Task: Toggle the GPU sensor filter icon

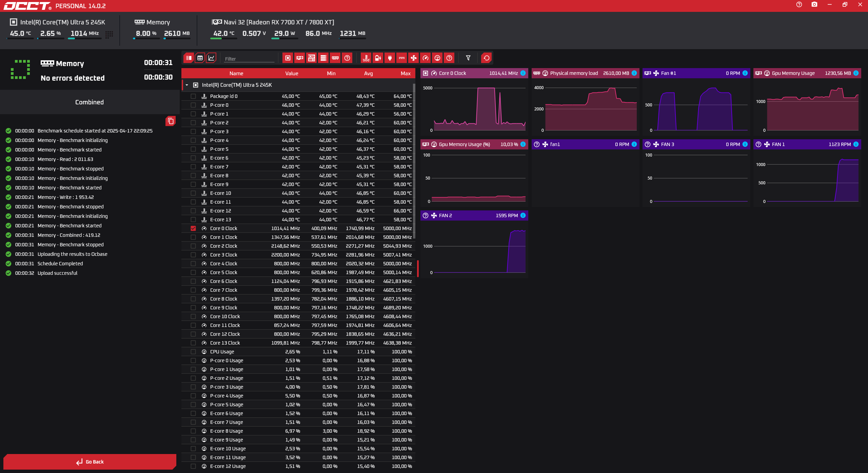Action: (x=300, y=58)
